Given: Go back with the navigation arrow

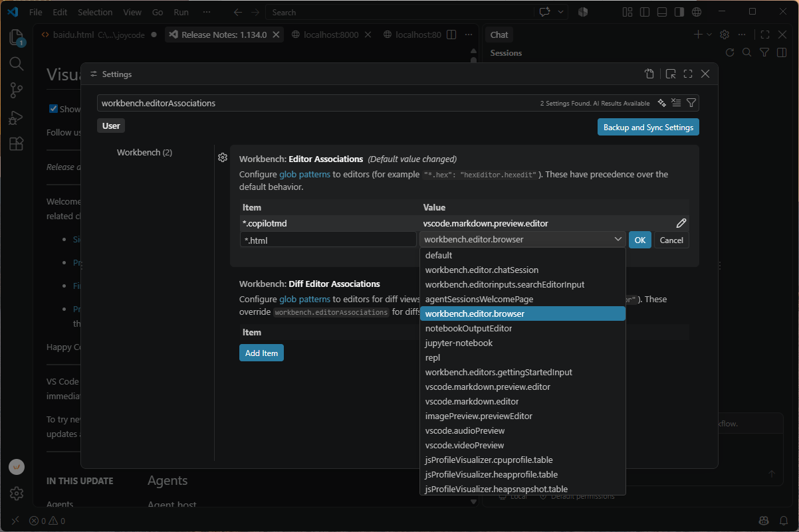Looking at the screenshot, I should (x=238, y=12).
